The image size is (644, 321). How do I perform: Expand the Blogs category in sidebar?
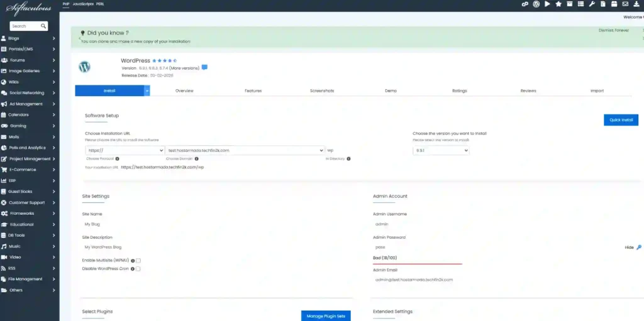tap(28, 38)
